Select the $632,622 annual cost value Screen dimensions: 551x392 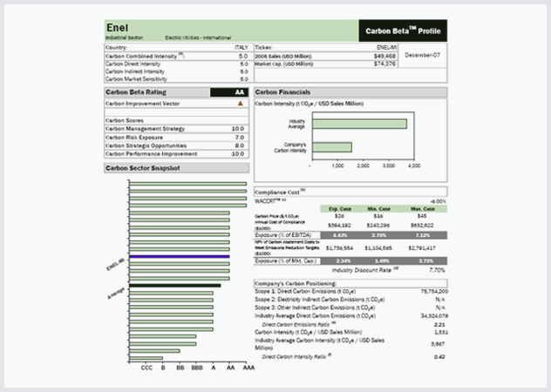click(x=422, y=225)
